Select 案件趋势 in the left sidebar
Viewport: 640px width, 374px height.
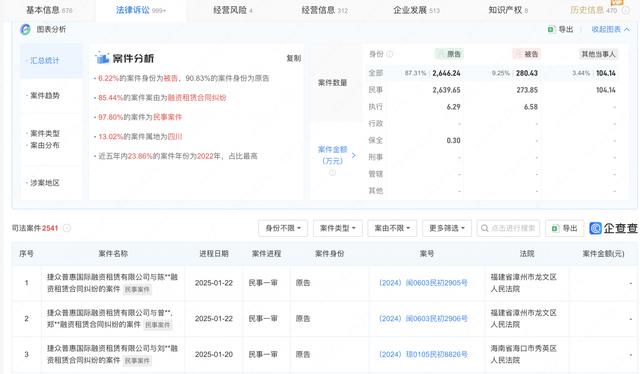[45, 96]
